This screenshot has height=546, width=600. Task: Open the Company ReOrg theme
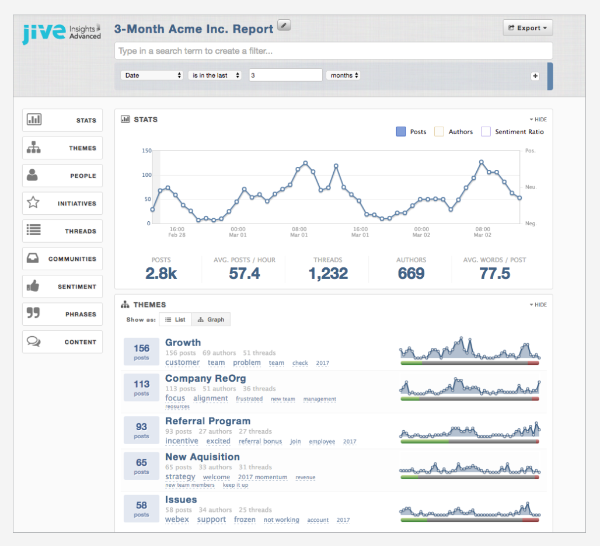coord(205,378)
